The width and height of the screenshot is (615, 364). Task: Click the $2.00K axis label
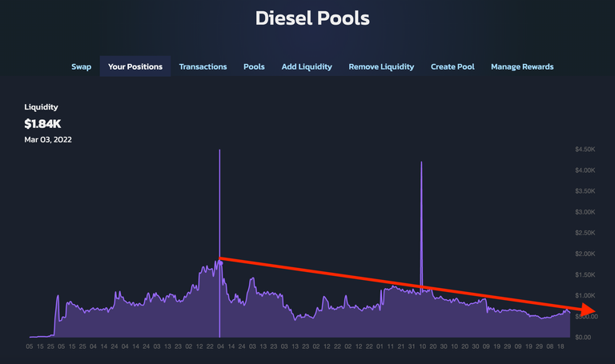(585, 254)
